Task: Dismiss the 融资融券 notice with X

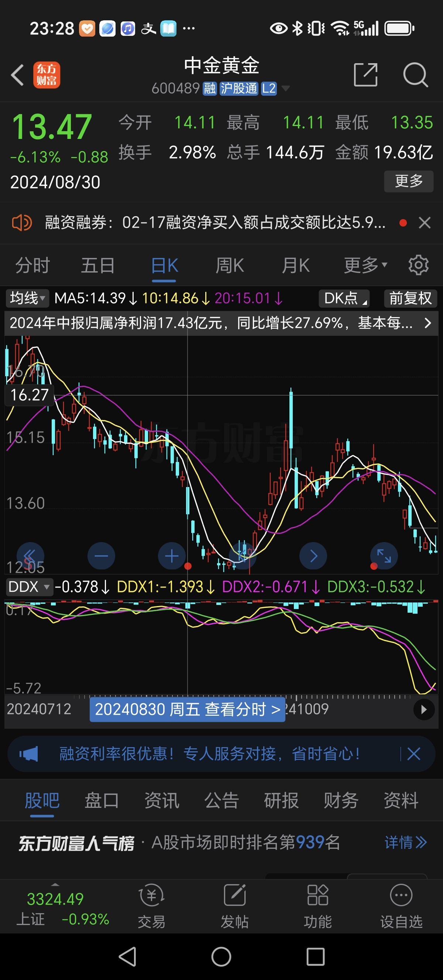Action: click(425, 222)
